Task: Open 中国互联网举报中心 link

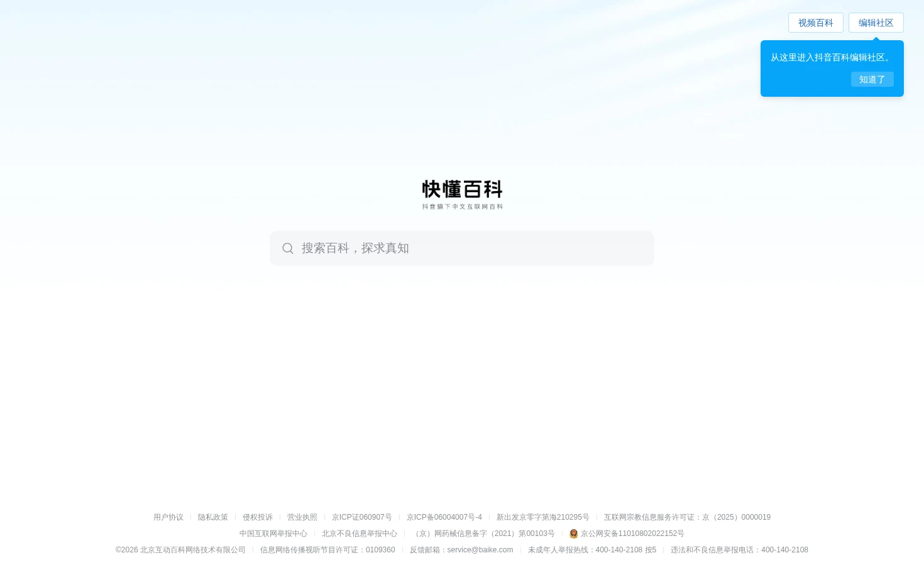Action: point(273,533)
